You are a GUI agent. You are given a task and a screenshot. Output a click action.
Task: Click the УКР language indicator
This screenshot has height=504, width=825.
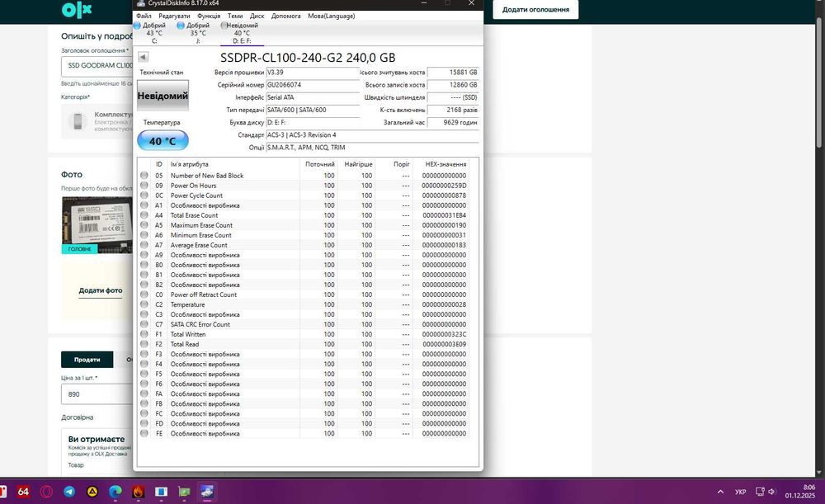[740, 492]
